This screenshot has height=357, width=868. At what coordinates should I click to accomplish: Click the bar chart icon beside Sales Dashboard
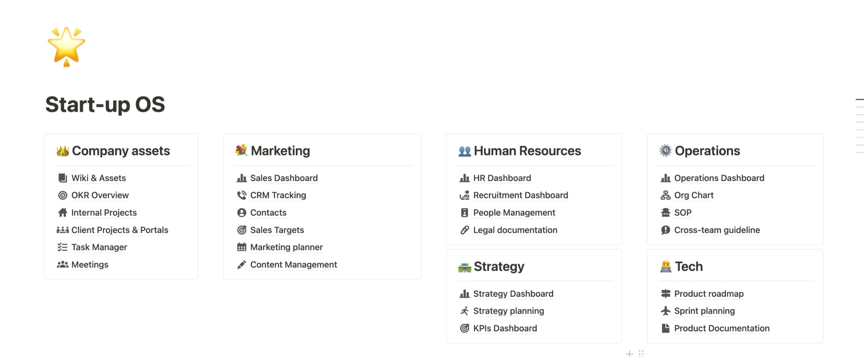coord(241,178)
